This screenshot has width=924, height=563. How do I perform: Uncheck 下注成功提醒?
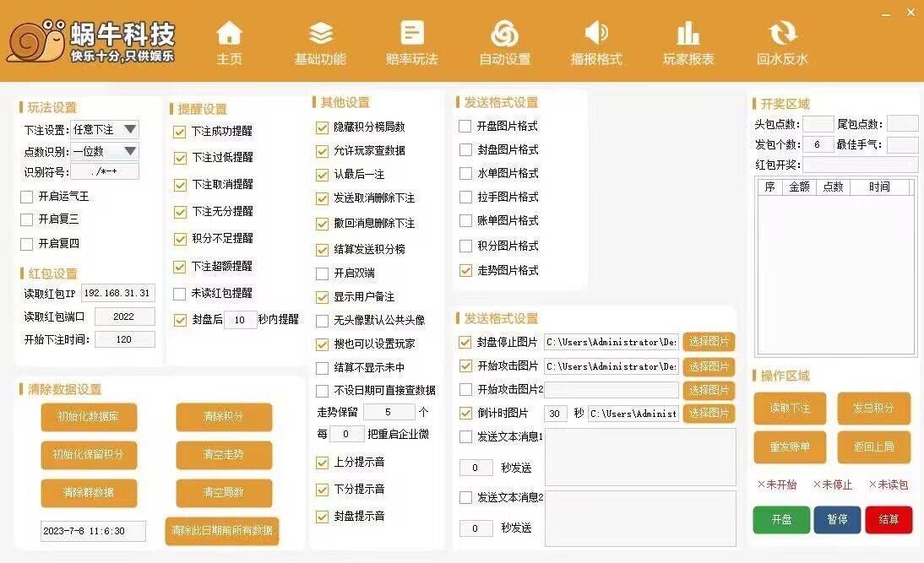180,132
